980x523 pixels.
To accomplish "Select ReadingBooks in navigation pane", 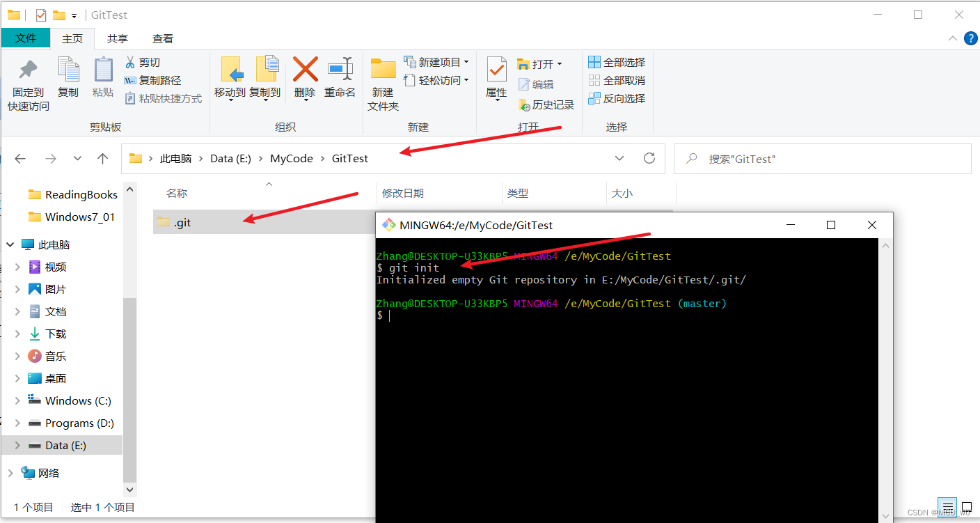I will [x=73, y=194].
